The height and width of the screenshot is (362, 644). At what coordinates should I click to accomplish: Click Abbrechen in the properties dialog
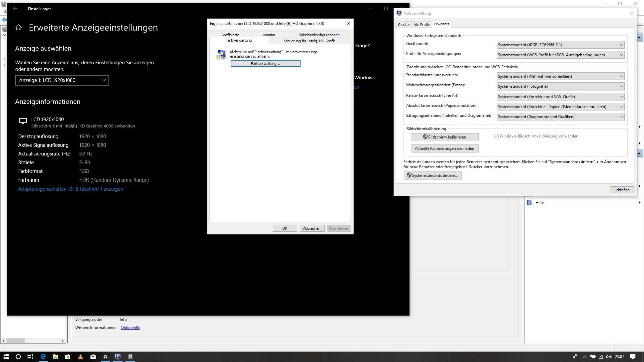pyautogui.click(x=312, y=228)
